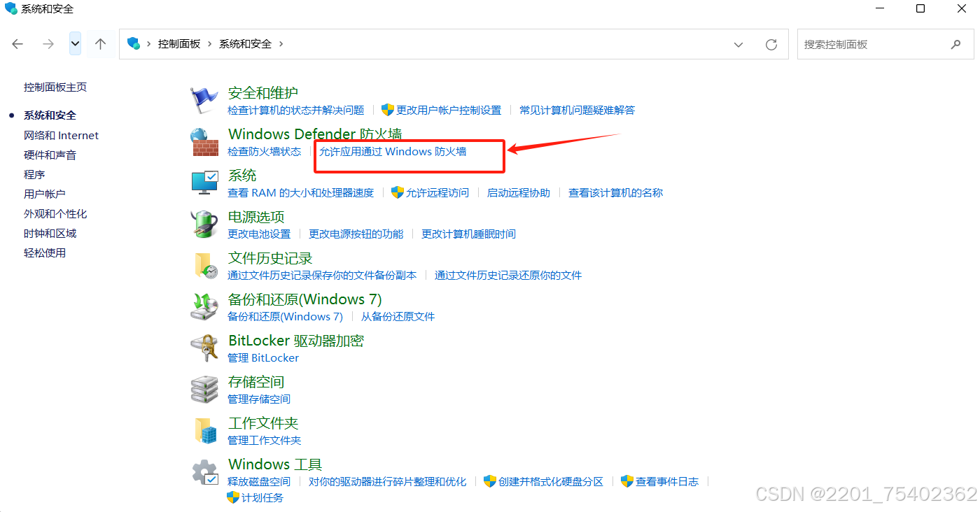The image size is (980, 512).
Task: Click the Control Panel icon in address bar
Action: tap(133, 44)
